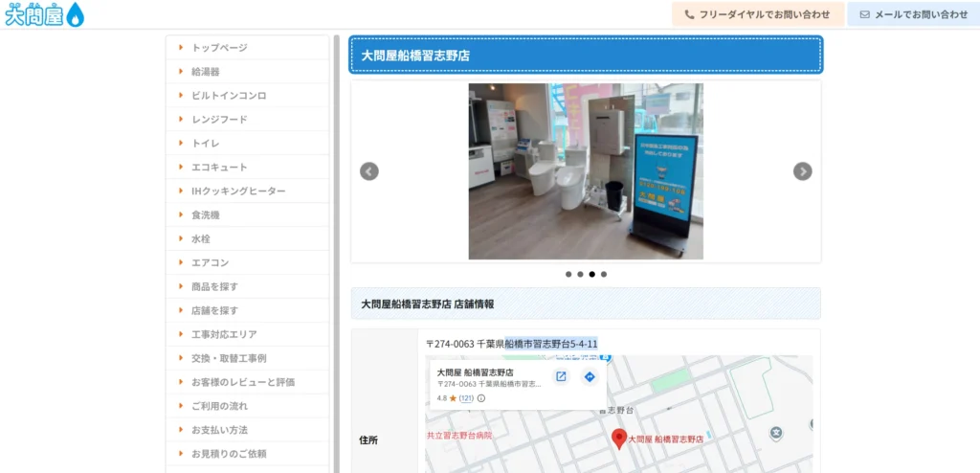Go to the previous slideshow photo
Viewport: 980px width, 473px height.
(369, 171)
